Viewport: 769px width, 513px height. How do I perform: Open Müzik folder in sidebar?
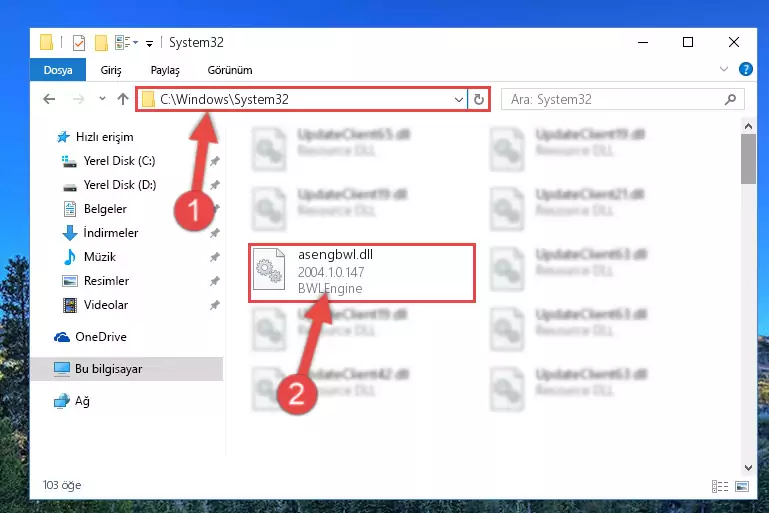click(x=90, y=257)
